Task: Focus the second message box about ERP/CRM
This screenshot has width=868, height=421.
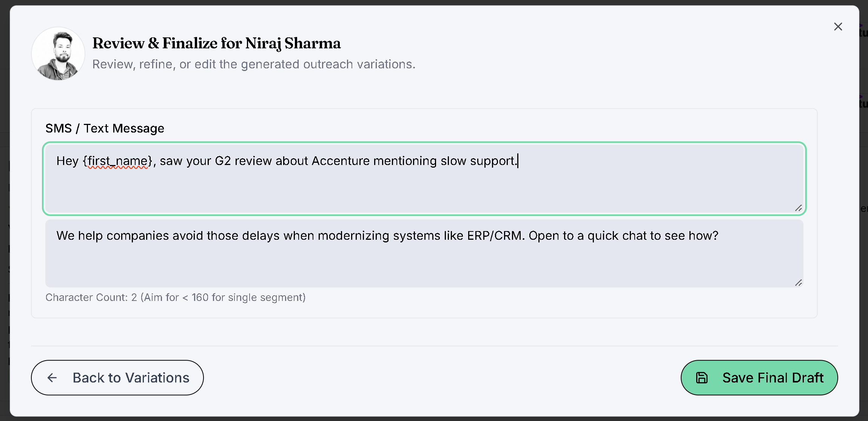Action: [x=424, y=253]
